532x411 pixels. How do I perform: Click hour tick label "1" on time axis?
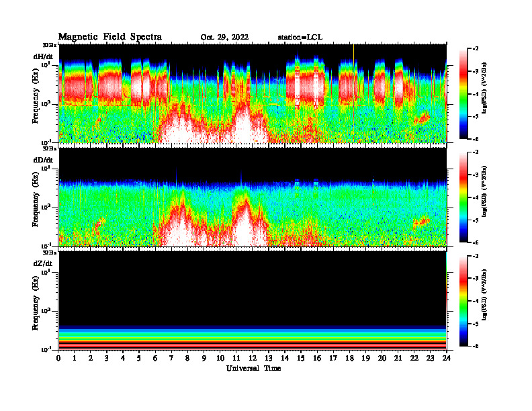[75, 359]
